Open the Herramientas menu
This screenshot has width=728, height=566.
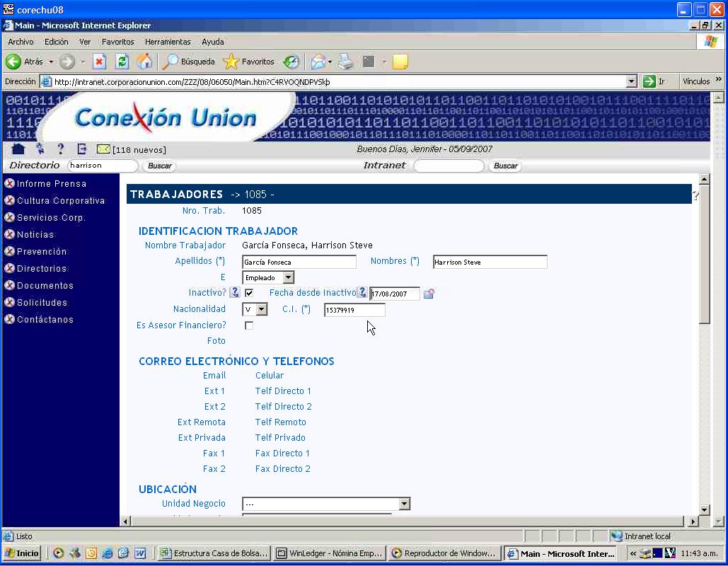point(168,42)
